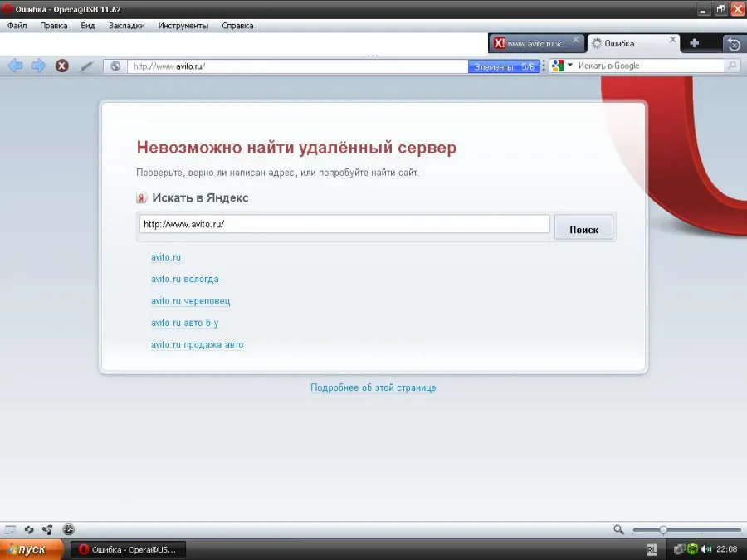Switch to the Ошибка tab
747x560 pixels.
pos(632,44)
